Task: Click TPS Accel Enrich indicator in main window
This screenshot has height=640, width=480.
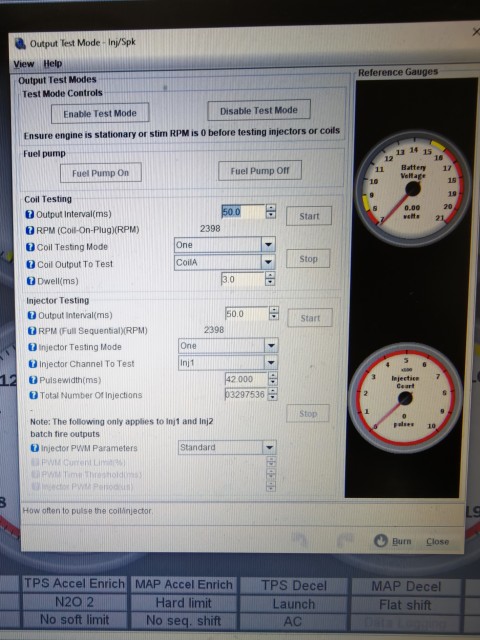Action: (74, 584)
